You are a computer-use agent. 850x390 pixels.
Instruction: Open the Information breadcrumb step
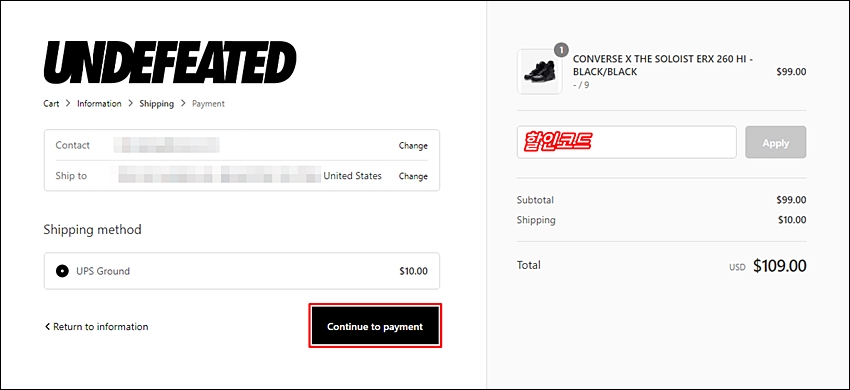click(x=99, y=103)
